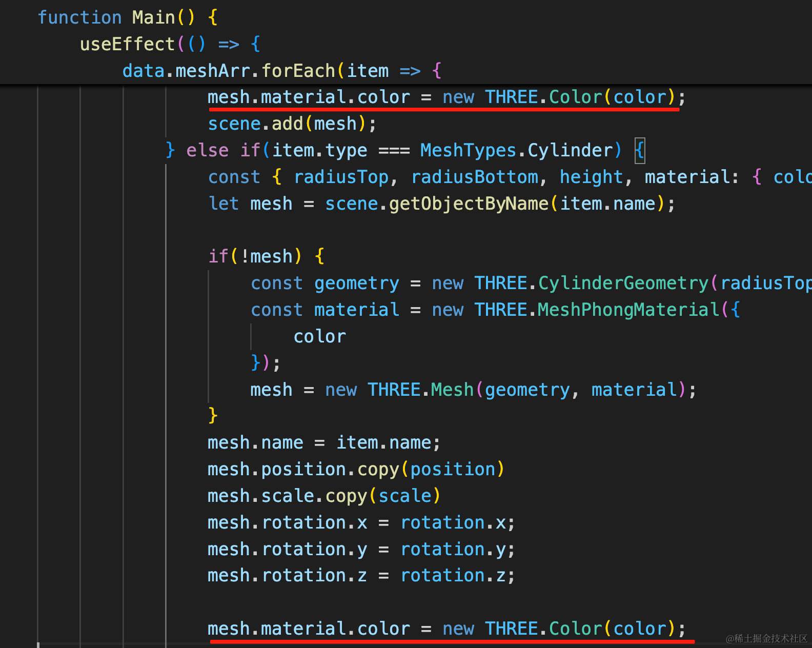The width and height of the screenshot is (812, 648).
Task: Click the 'mesh.position.copy(position)' line
Action: coord(356,470)
